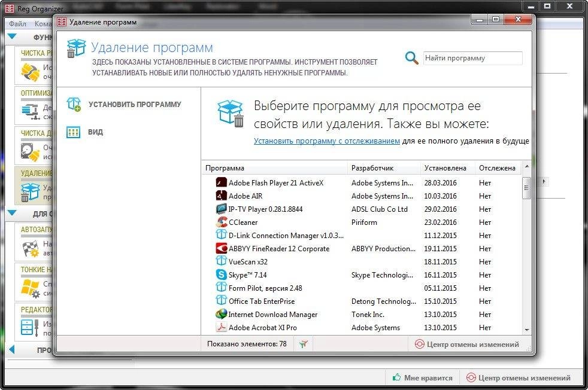588x390 pixels.
Task: Click install date 28.03.2016
Action: 440,183
